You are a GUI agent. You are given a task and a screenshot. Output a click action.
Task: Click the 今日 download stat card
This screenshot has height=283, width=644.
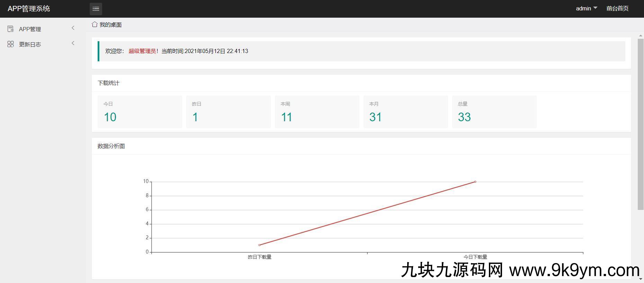coord(140,112)
